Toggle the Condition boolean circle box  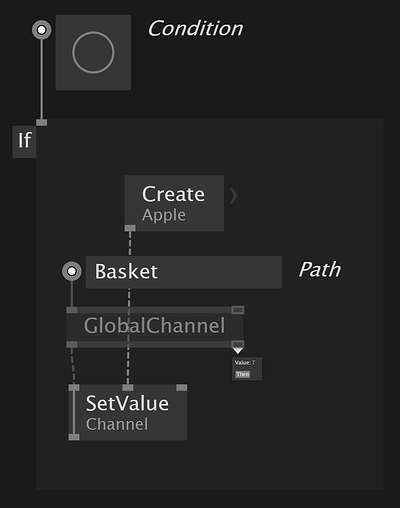(93, 52)
